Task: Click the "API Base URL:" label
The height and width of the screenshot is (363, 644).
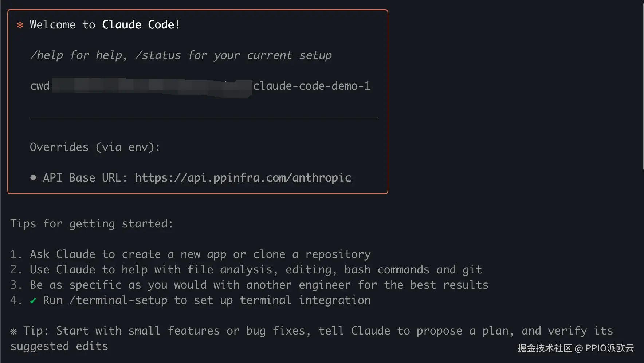Action: coord(85,177)
